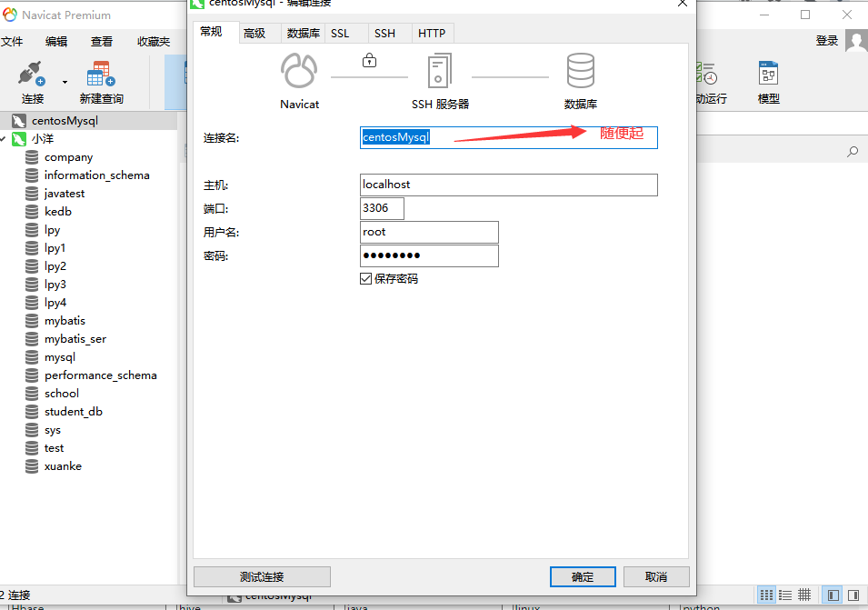Click the mybatis_ser database icon

32,339
